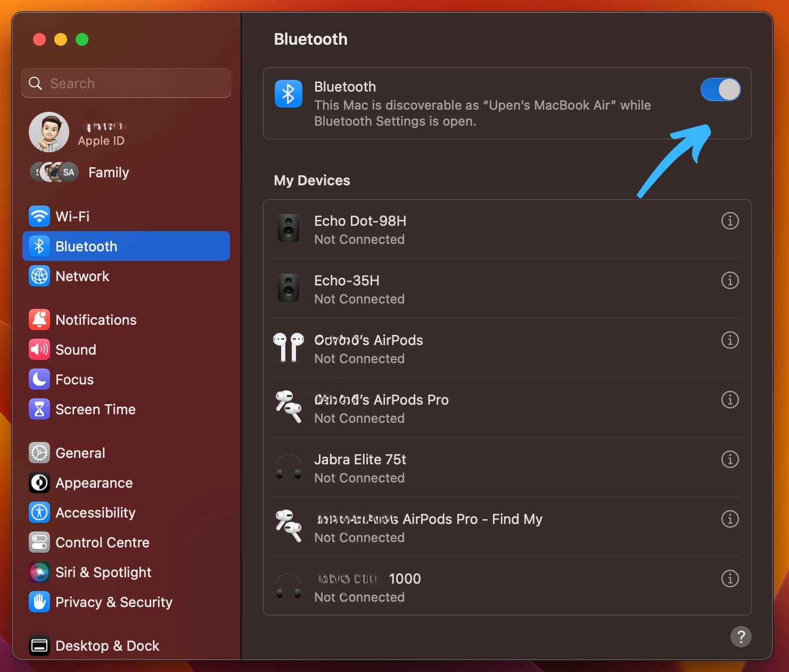Click the Control Centre icon

coord(39,542)
